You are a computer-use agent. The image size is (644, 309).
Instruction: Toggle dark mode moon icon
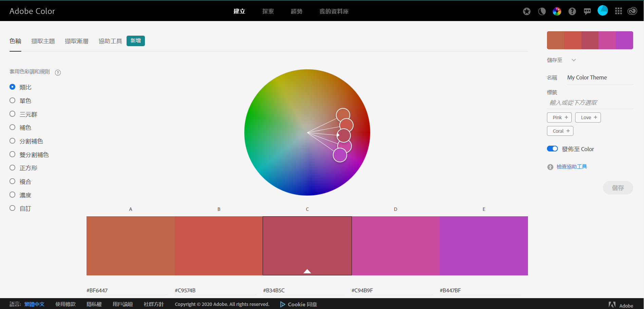[542, 11]
